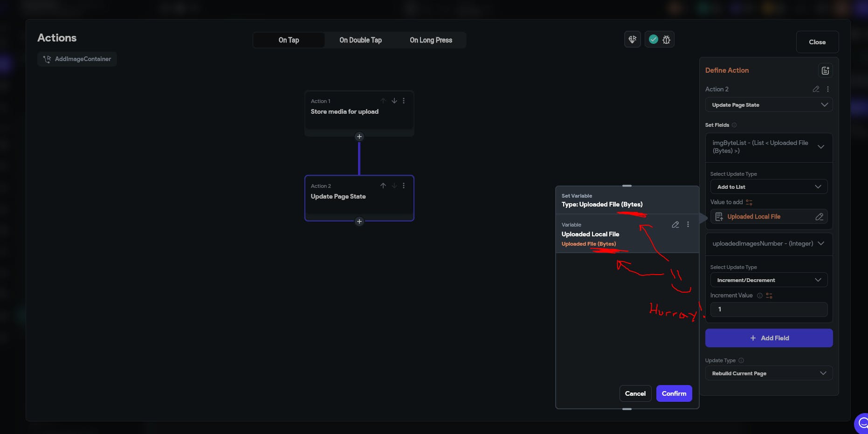This screenshot has width=868, height=434.
Task: Click the variable icon next to Value to add
Action: coord(749,202)
